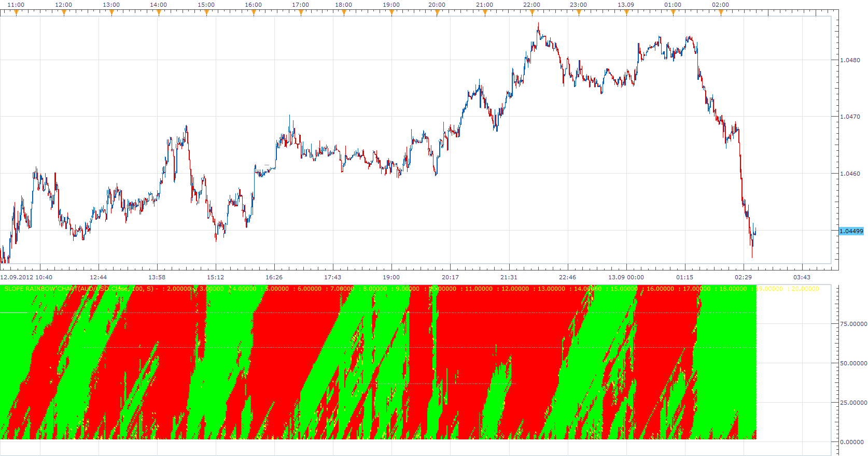The height and width of the screenshot is (456, 868).
Task: Select the orange marker under 19:00
Action: pos(391,13)
